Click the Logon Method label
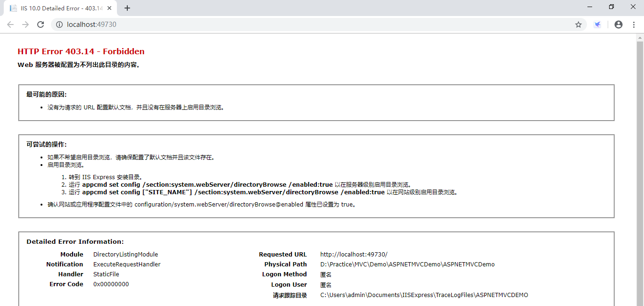The image size is (644, 306). [284, 274]
